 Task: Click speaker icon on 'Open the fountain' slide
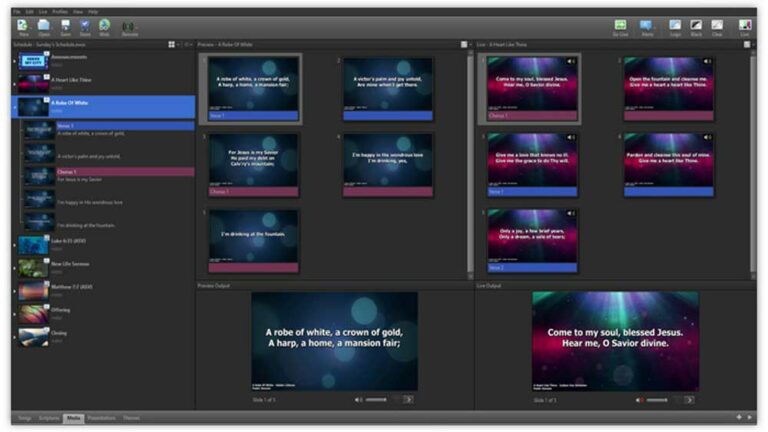[708, 62]
